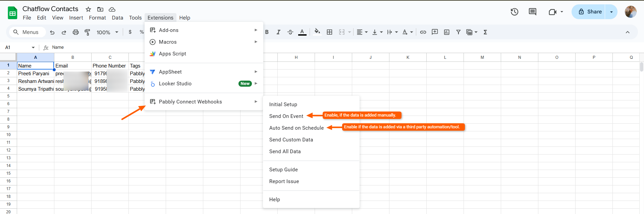Undo the last action

(52, 32)
